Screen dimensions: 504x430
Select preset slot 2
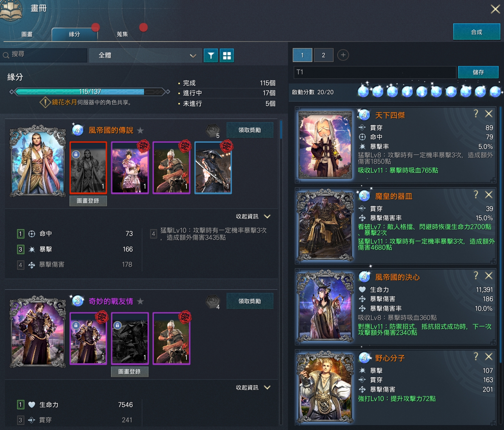point(323,55)
